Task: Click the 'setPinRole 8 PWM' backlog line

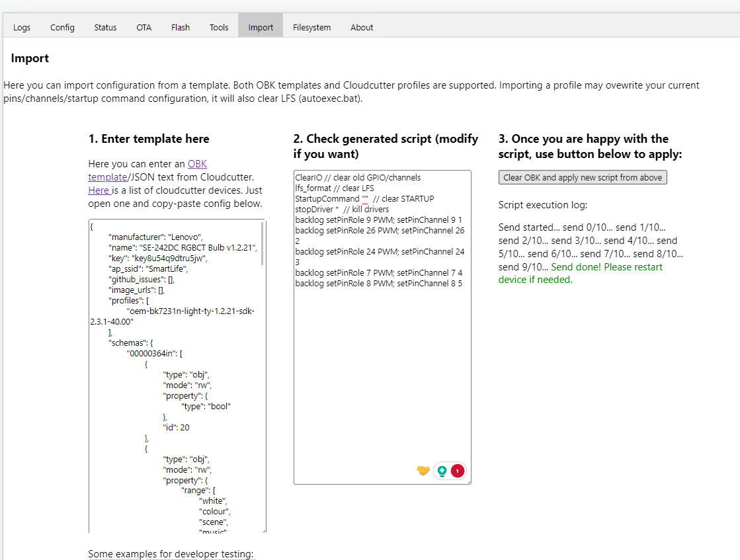Action: (x=378, y=283)
